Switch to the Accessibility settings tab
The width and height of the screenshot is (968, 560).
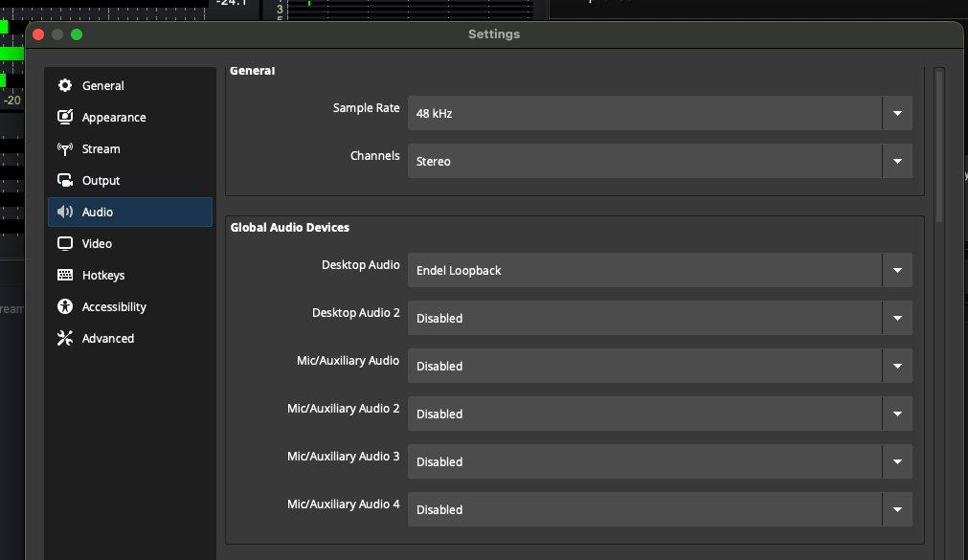(130, 306)
